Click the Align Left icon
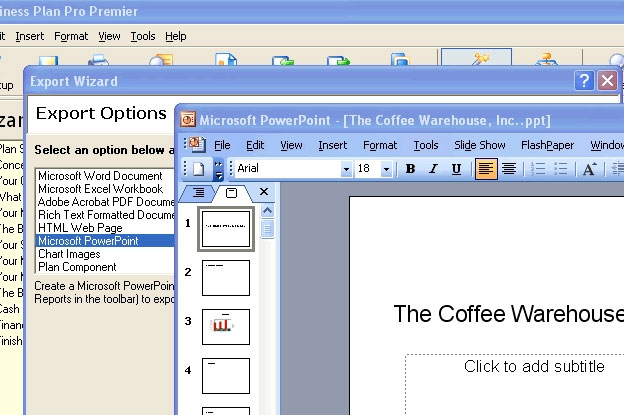This screenshot has width=624, height=415. 486,169
